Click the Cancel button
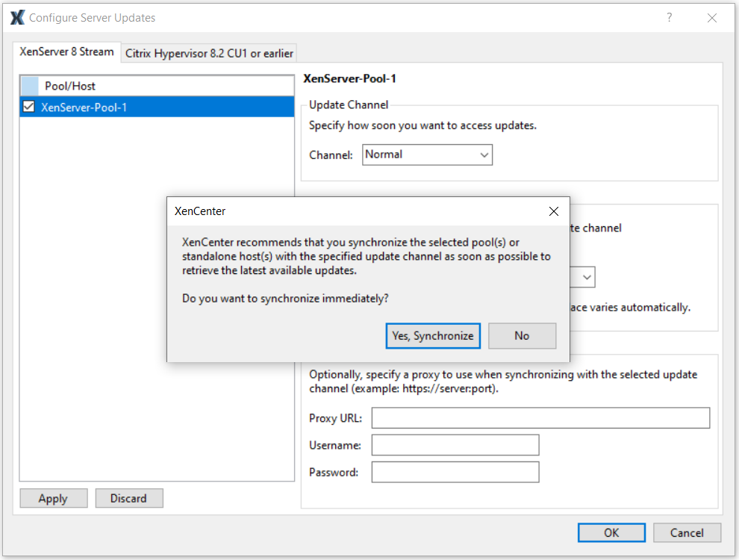The width and height of the screenshot is (739, 560). (x=687, y=532)
